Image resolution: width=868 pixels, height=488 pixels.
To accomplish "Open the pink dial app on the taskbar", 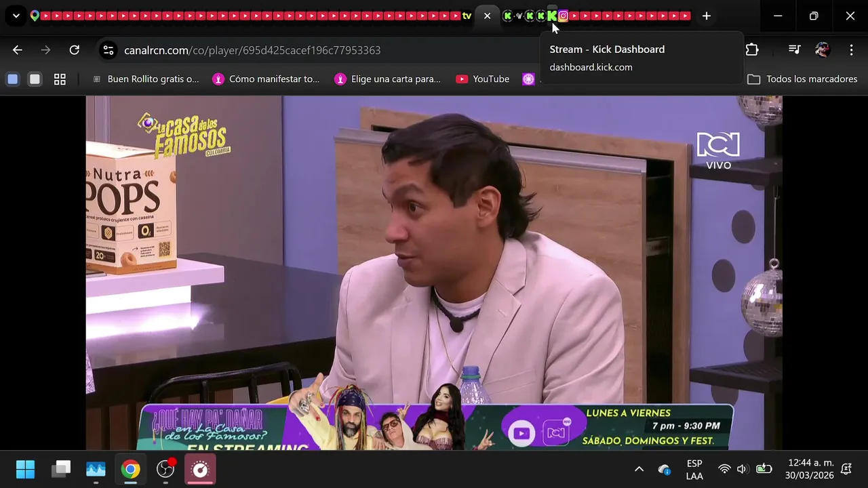I will [200, 469].
